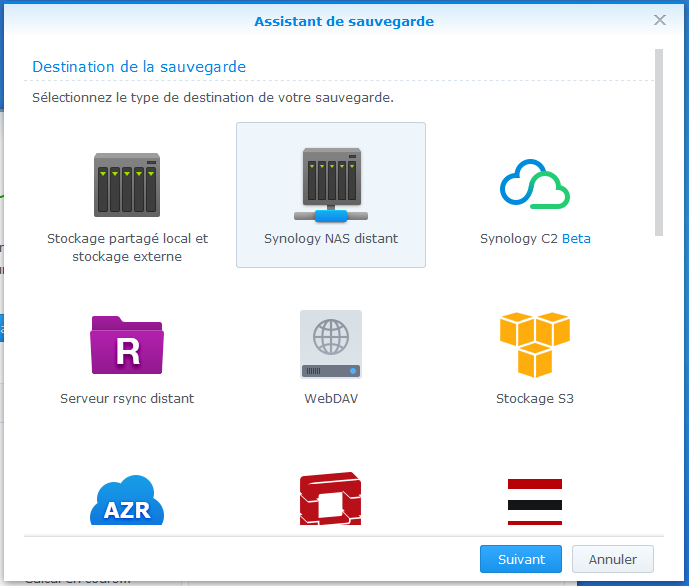Select the red square OpenStack icon

coord(330,500)
